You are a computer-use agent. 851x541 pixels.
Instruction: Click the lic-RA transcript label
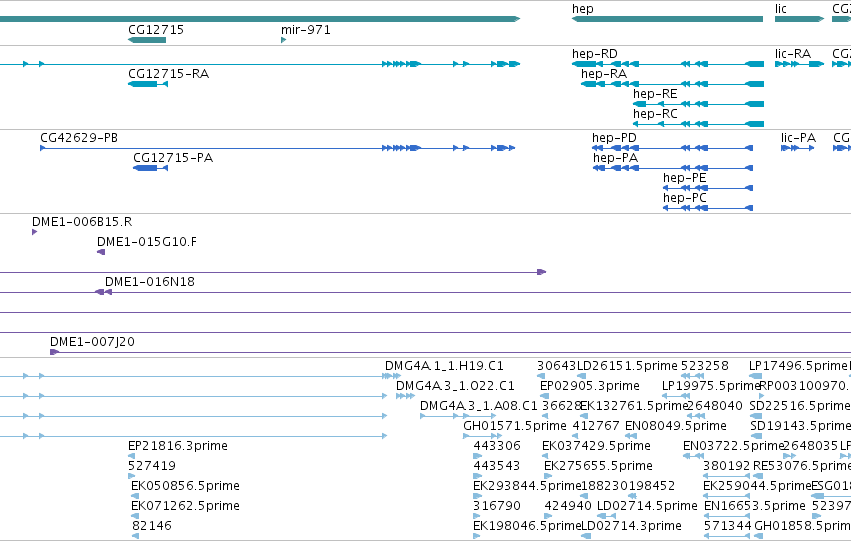pos(793,54)
